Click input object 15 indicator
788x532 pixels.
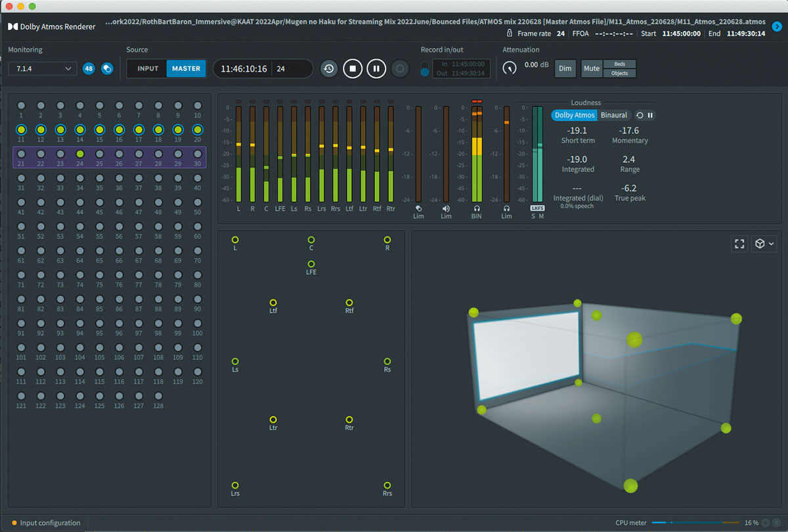tap(99, 129)
